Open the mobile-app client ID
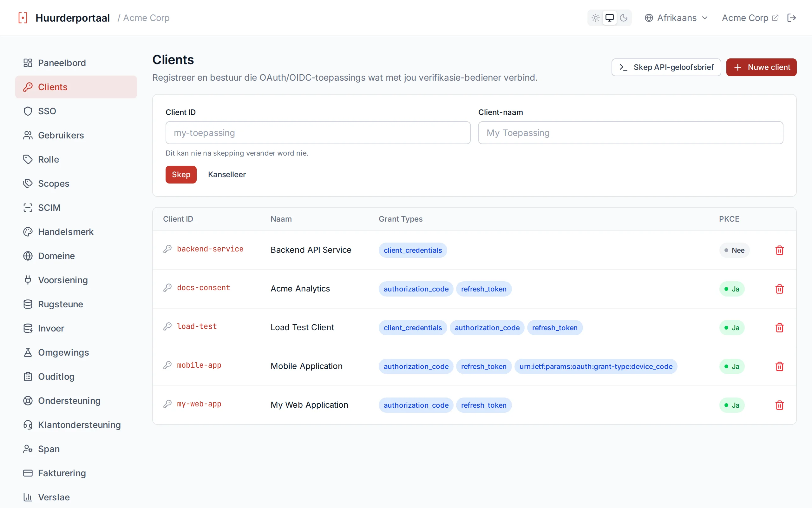The image size is (812, 508). (x=199, y=365)
